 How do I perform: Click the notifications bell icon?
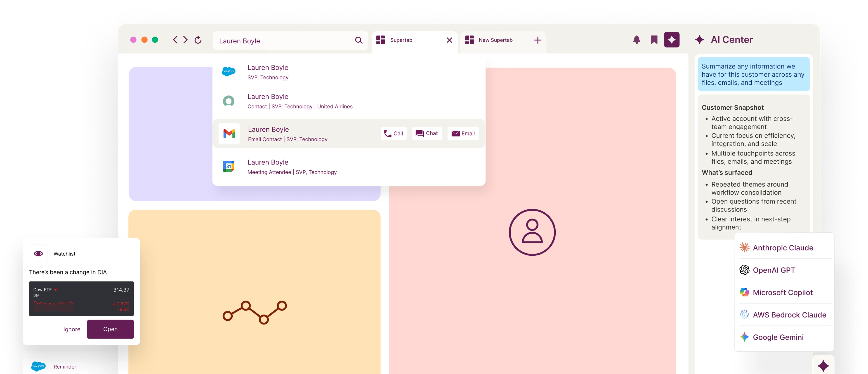pyautogui.click(x=637, y=40)
